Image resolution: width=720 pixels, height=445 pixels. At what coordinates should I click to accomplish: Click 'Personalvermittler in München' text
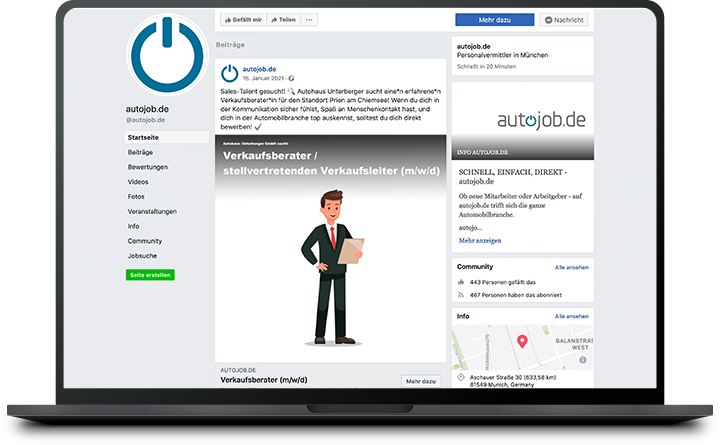pyautogui.click(x=502, y=55)
